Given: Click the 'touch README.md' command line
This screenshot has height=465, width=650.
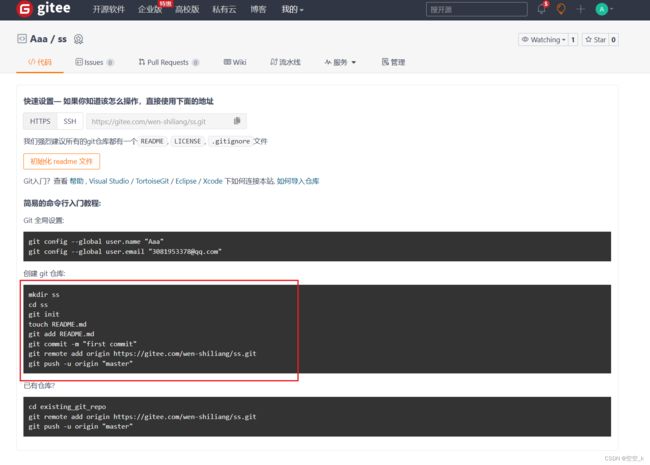Looking at the screenshot, I should click(x=57, y=324).
